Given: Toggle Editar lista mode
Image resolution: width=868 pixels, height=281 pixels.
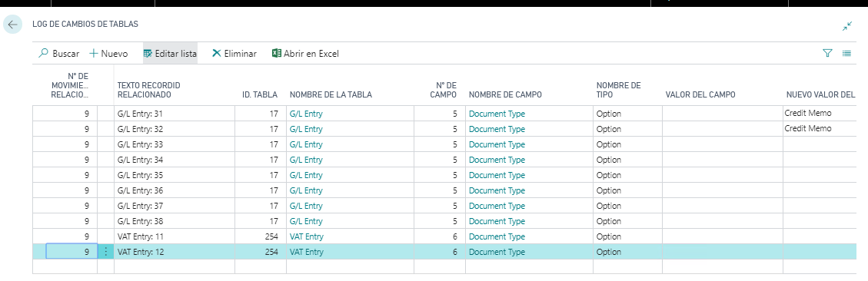Looking at the screenshot, I should 170,54.
